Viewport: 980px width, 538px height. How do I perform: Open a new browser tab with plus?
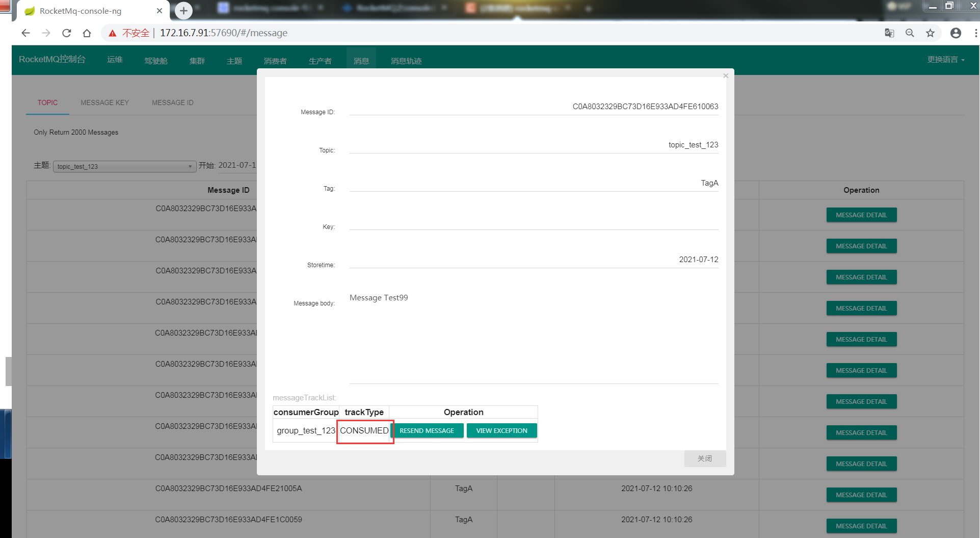[x=183, y=10]
